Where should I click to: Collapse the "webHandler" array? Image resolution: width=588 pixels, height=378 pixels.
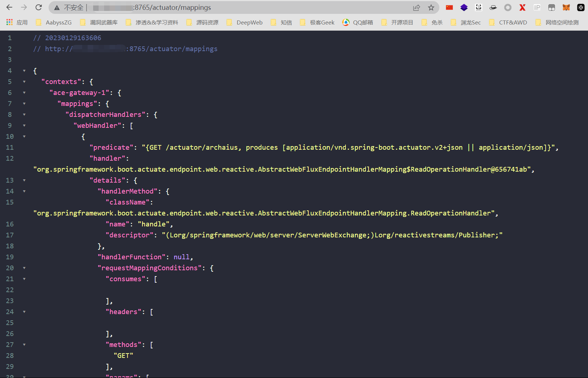point(24,126)
